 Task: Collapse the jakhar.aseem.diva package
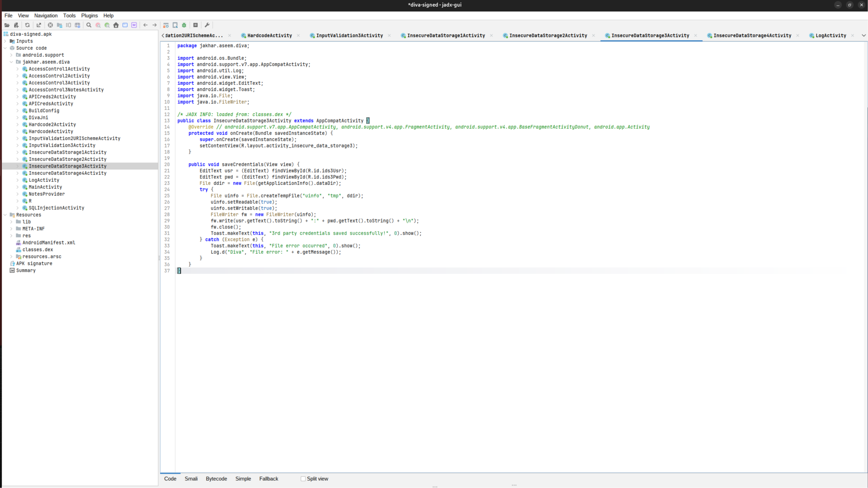(11, 62)
